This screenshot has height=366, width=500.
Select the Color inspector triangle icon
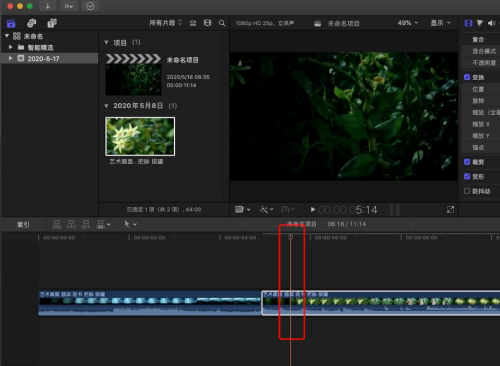click(x=480, y=23)
